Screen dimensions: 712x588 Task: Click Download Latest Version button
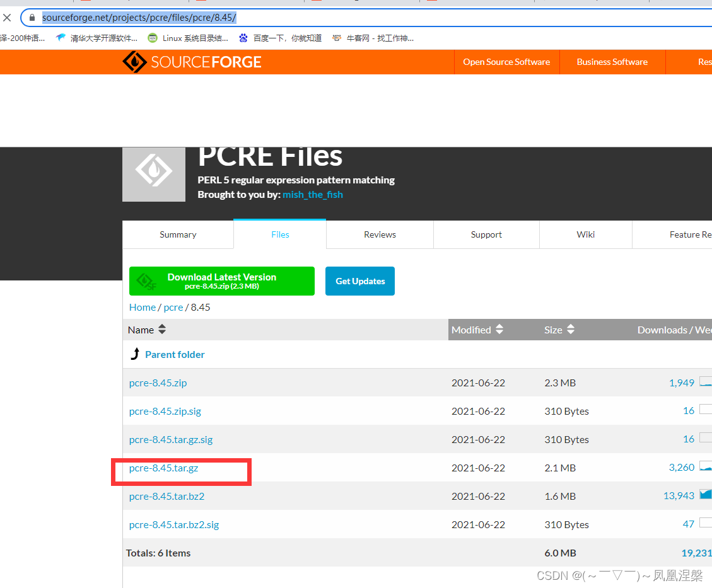point(221,281)
